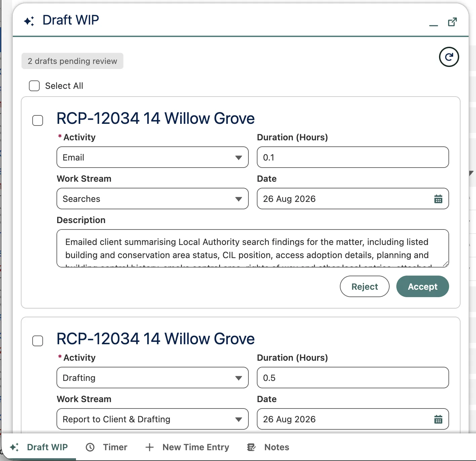
Task: Click the plus icon for New Time Entry
Action: click(x=150, y=447)
